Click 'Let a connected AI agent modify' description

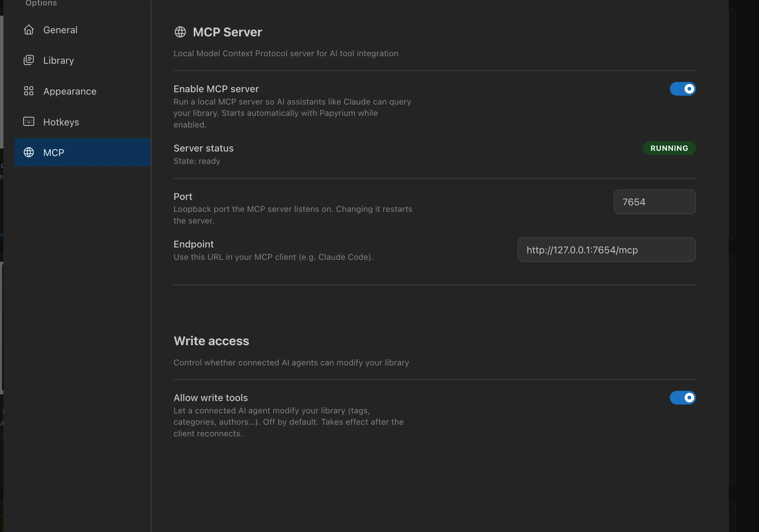pyautogui.click(x=288, y=422)
